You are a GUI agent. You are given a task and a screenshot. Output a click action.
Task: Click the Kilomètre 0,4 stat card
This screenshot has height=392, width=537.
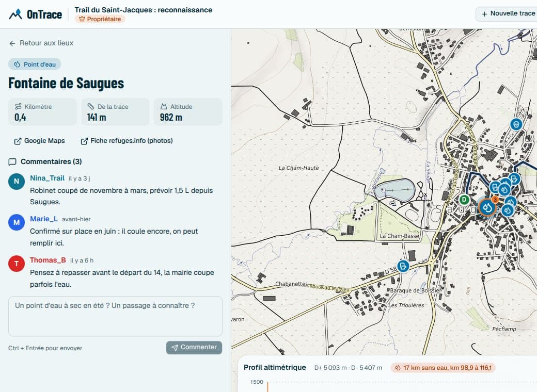tap(42, 112)
